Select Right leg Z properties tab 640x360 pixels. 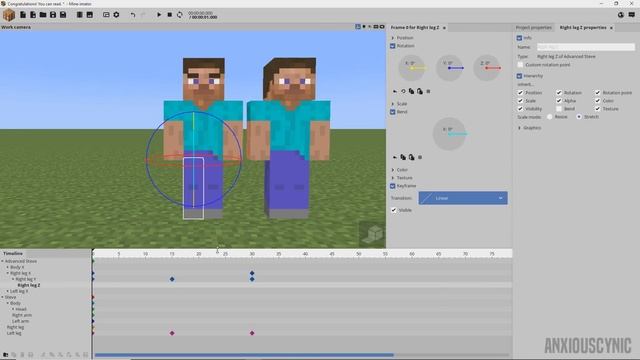point(582,28)
